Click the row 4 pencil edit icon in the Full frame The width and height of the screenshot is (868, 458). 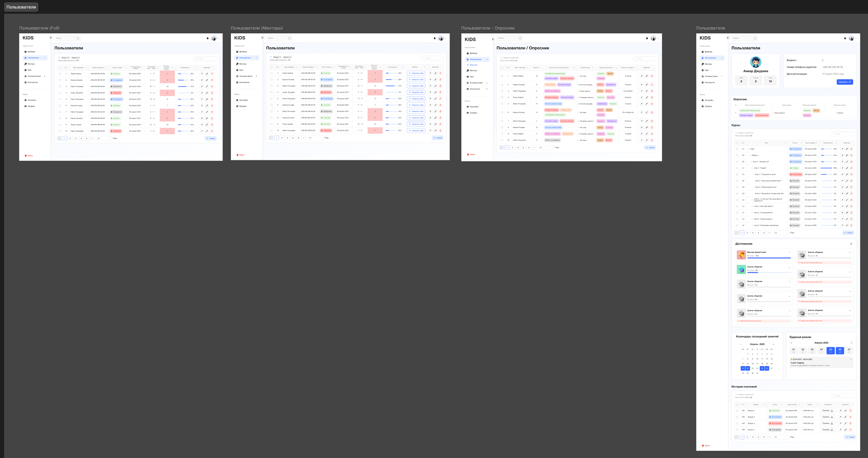(207, 93)
